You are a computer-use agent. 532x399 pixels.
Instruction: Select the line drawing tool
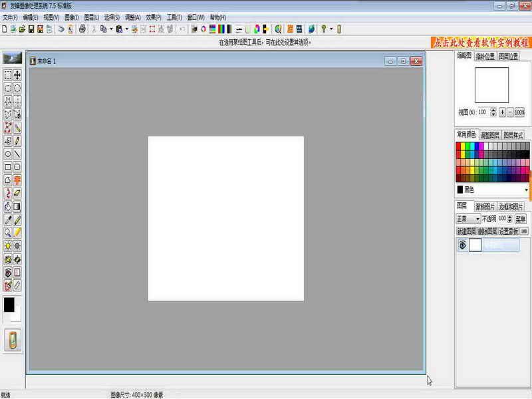point(17,154)
